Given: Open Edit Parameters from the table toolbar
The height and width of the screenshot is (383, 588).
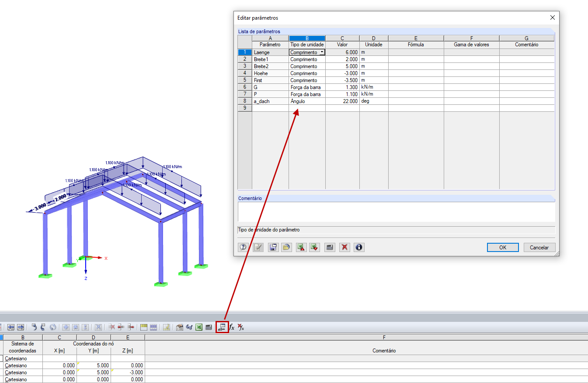Looking at the screenshot, I should (222, 327).
